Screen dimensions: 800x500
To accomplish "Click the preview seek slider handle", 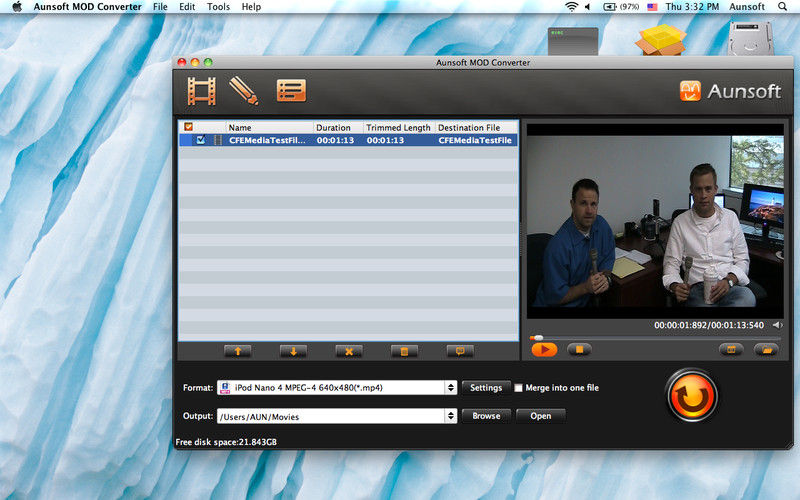I will pos(537,338).
